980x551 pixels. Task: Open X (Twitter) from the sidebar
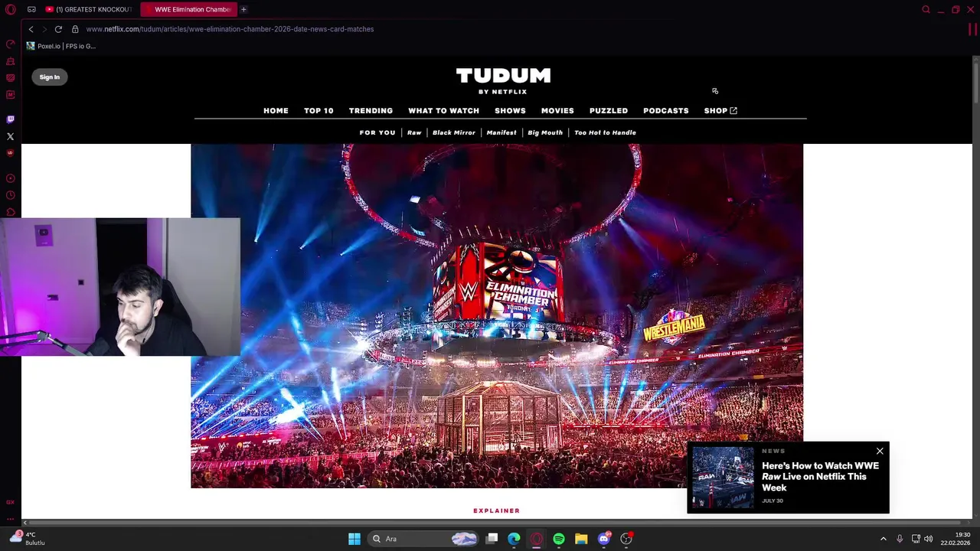[10, 136]
